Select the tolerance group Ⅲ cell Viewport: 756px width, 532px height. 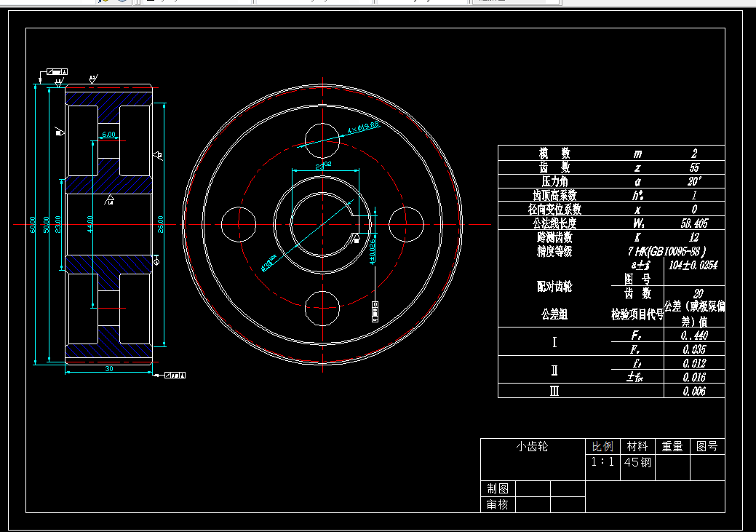pyautogui.click(x=554, y=391)
